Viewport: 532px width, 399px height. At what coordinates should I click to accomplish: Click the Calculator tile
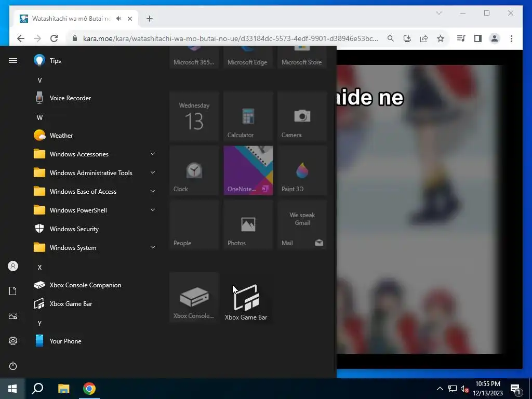click(248, 116)
